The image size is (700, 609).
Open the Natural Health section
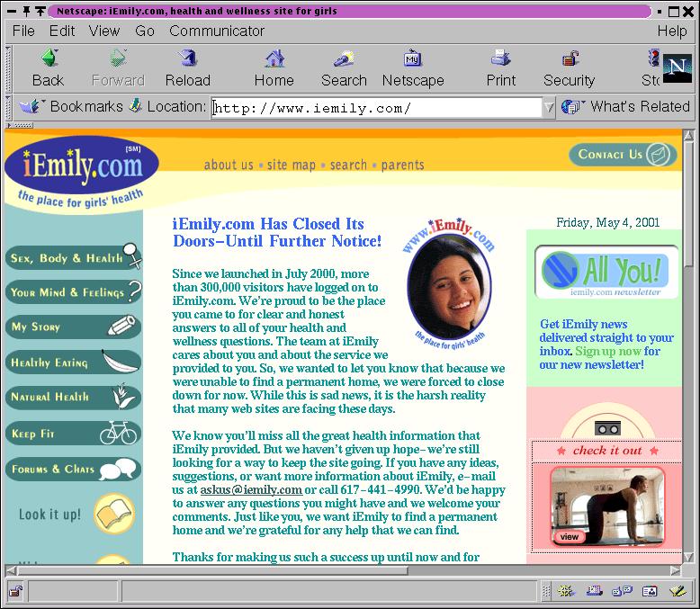coord(74,397)
